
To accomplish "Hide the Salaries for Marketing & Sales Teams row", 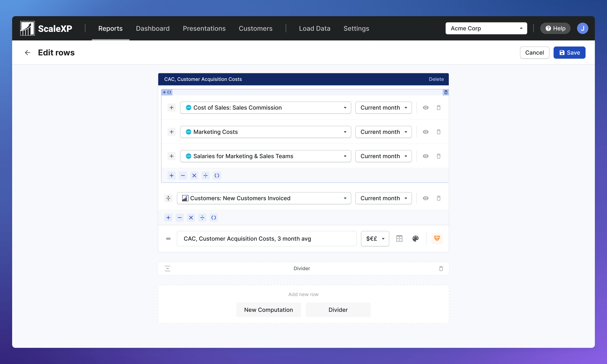I will coord(426,156).
